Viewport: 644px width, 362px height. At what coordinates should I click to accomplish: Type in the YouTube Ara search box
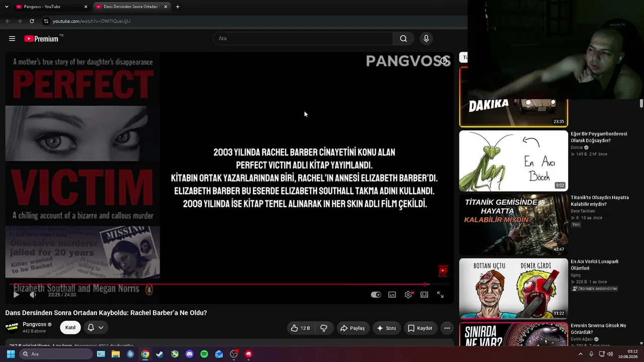coord(303,39)
